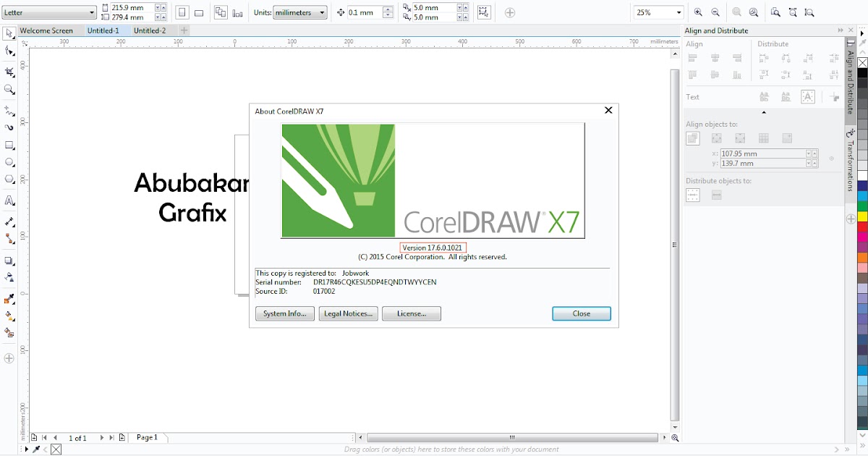Click Close in About CorelDRAW X7 dialog
This screenshot has height=456, width=868.
582,313
